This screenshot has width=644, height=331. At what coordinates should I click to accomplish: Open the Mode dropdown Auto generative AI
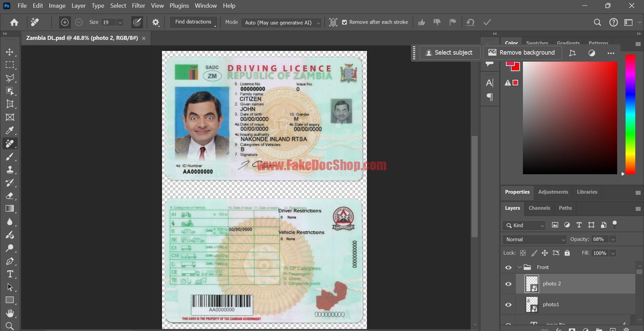[281, 22]
